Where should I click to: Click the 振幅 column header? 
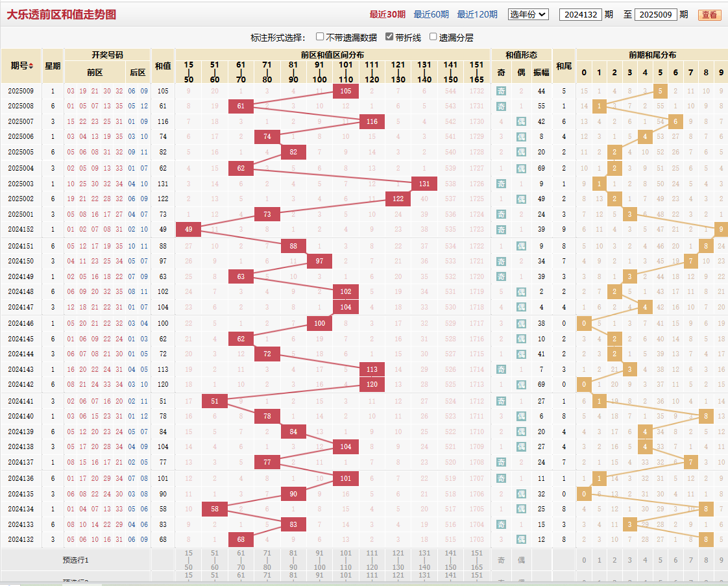(x=541, y=73)
